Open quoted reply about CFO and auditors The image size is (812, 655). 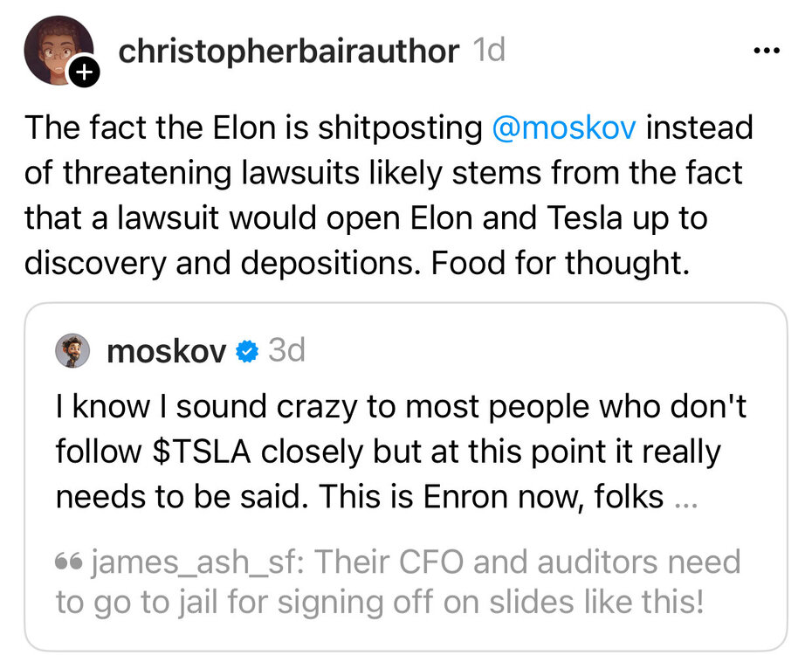(x=397, y=582)
